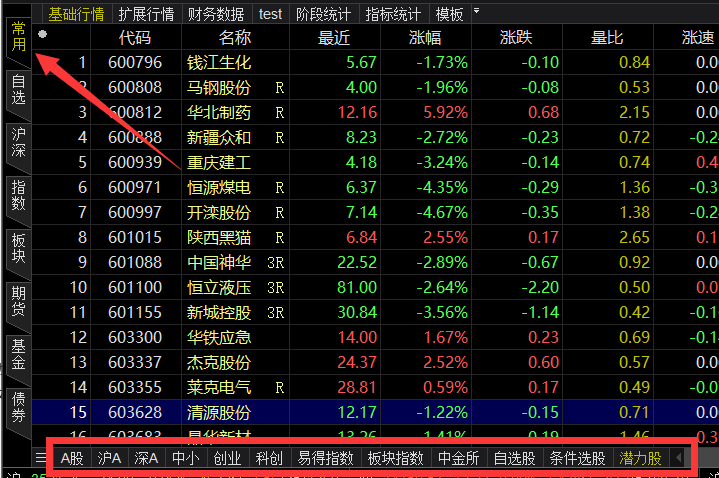
Task: Select stock 华铁应急
Action: (x=219, y=338)
